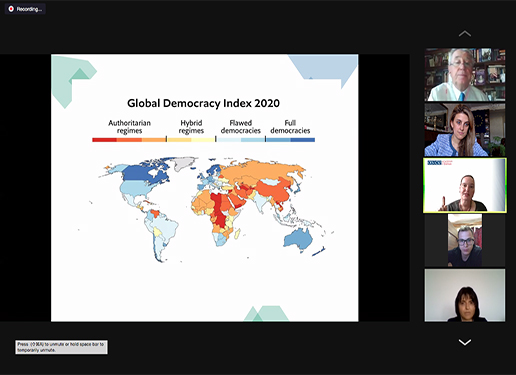516x375 pixels.
Task: Click the Global Democracy Index 2020 title
Action: point(203,103)
